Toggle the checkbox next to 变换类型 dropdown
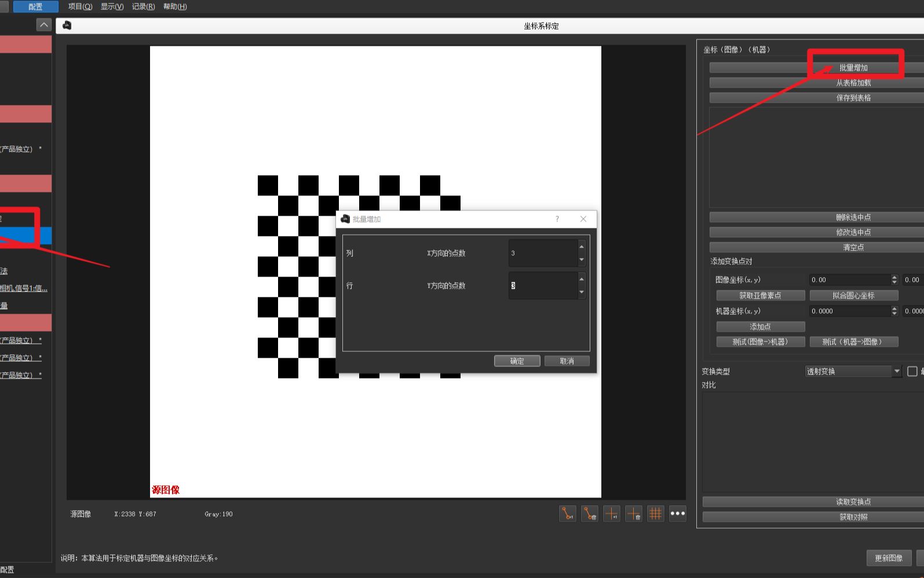This screenshot has height=578, width=924. pos(912,372)
